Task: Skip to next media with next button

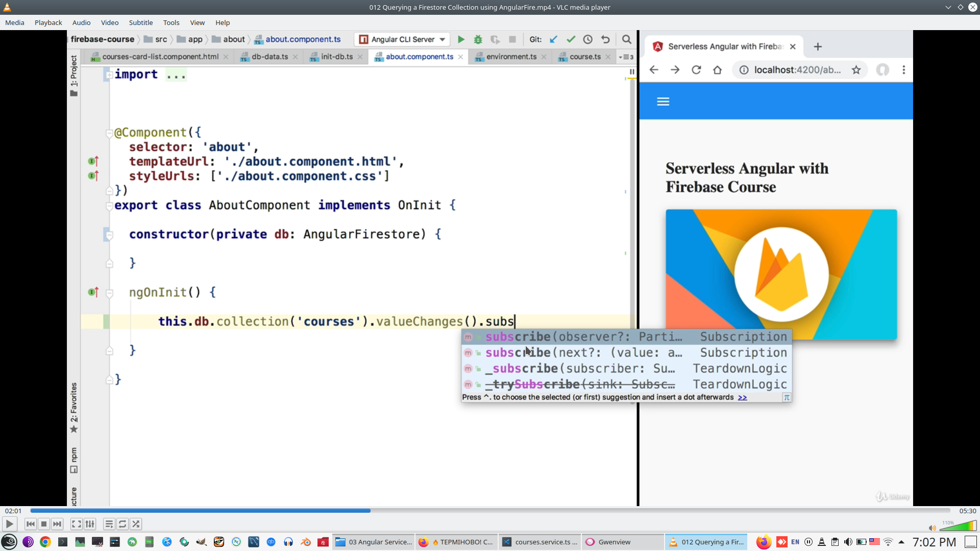Action: point(57,524)
